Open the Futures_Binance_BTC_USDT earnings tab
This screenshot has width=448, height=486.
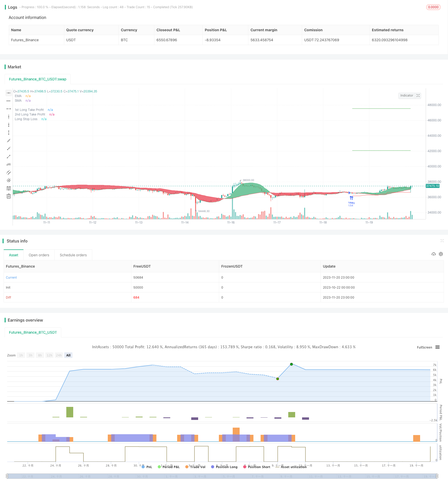click(33, 332)
